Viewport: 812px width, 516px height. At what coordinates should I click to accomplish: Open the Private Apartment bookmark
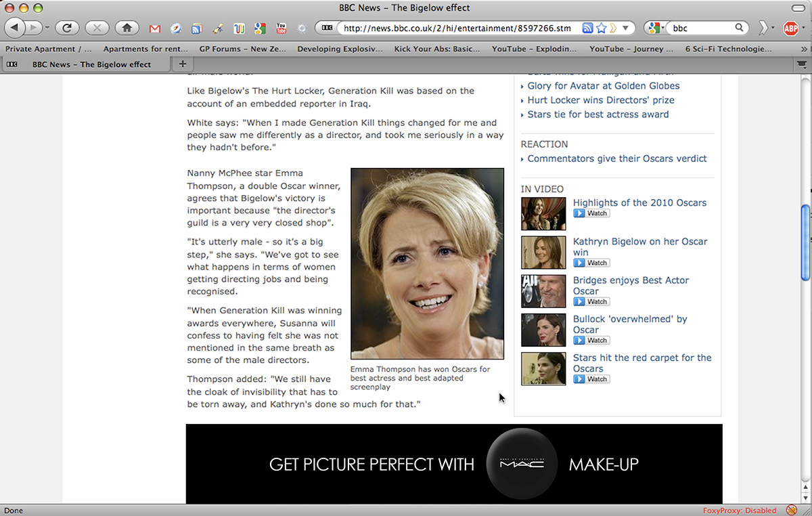49,49
